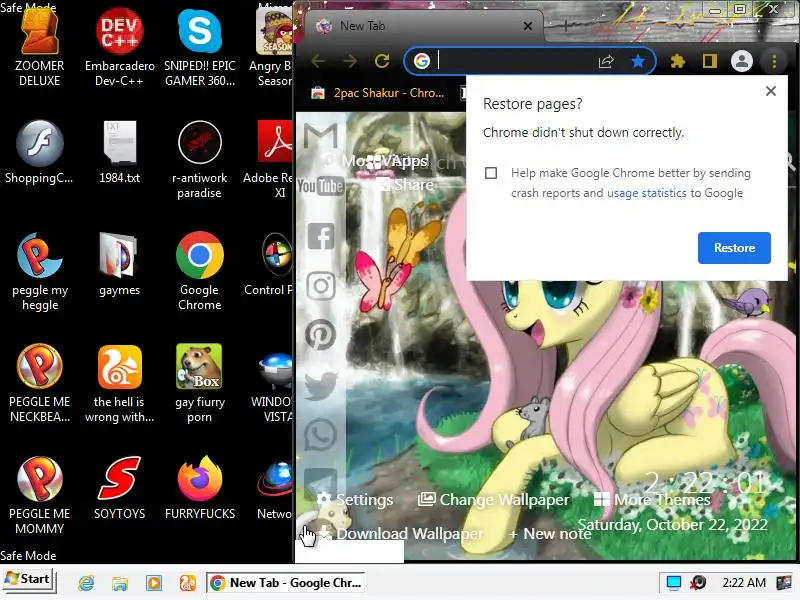The width and height of the screenshot is (800, 600).
Task: Launch UC Browser from quick launch
Action: click(x=187, y=583)
